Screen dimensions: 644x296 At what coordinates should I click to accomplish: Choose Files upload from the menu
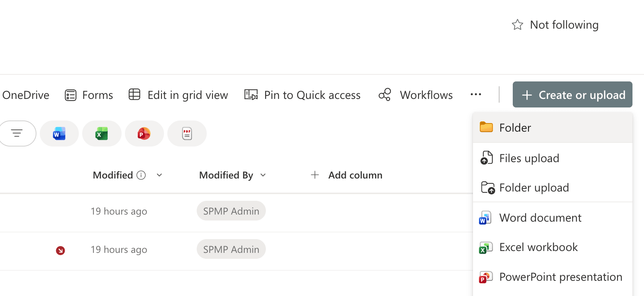[x=529, y=158]
